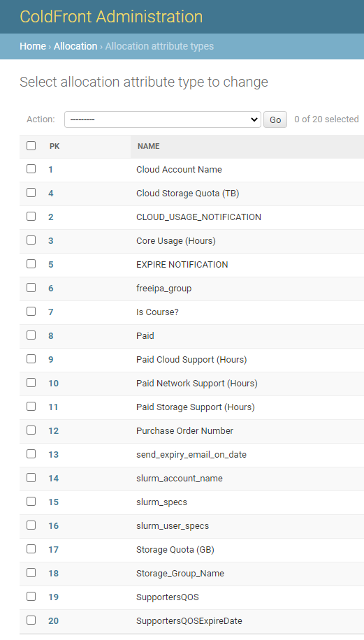
Task: Open PK link 12
Action: point(54,430)
